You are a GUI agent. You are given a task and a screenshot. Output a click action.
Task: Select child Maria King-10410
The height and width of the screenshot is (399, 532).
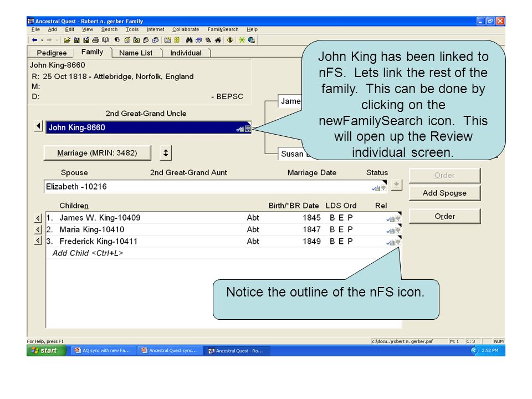[x=223, y=229]
